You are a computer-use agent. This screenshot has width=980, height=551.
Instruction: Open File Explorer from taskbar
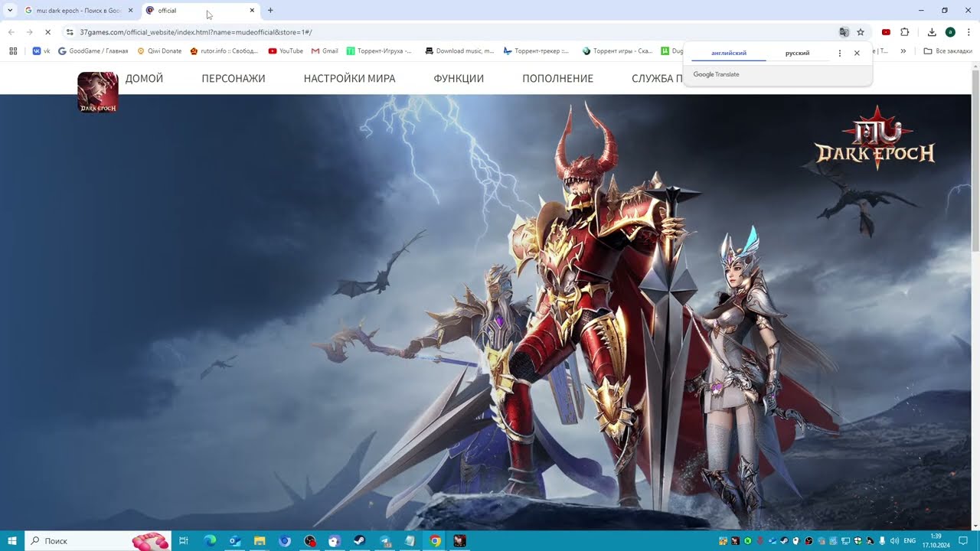pos(260,541)
